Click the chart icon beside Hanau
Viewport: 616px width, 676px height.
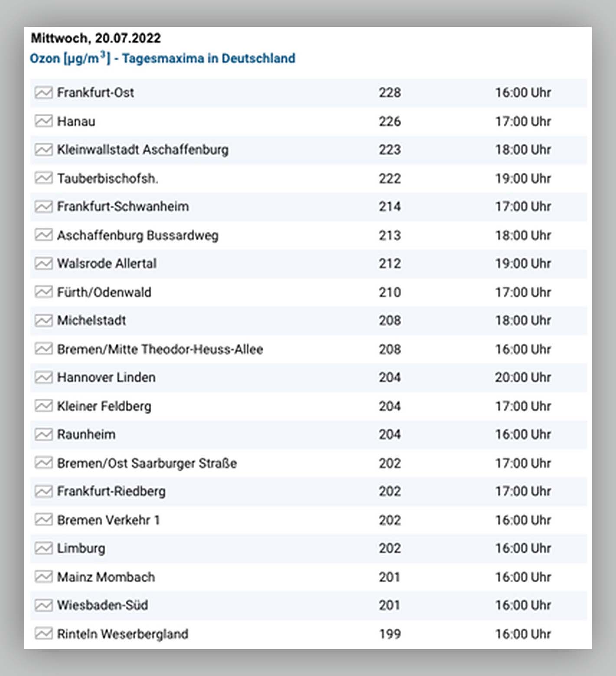coord(43,121)
